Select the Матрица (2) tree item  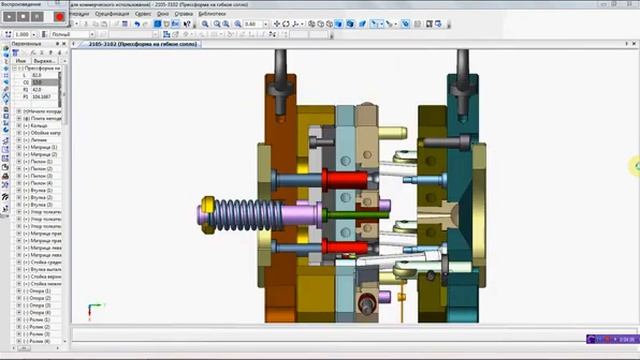[x=44, y=154]
